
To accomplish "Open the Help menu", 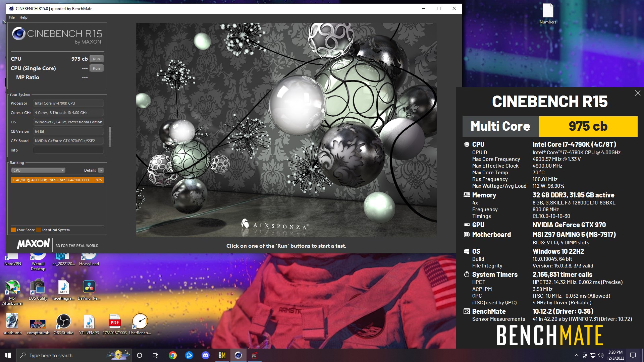I will click(x=23, y=17).
